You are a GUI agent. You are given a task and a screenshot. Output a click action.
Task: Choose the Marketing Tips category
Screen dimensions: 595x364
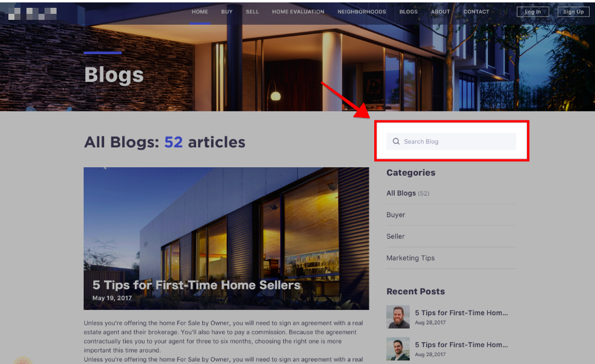(x=410, y=258)
